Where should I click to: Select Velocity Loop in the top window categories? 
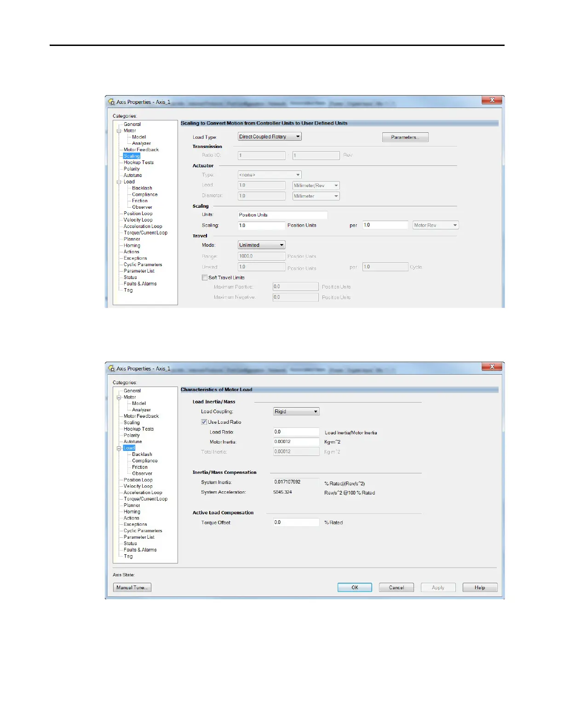click(138, 220)
